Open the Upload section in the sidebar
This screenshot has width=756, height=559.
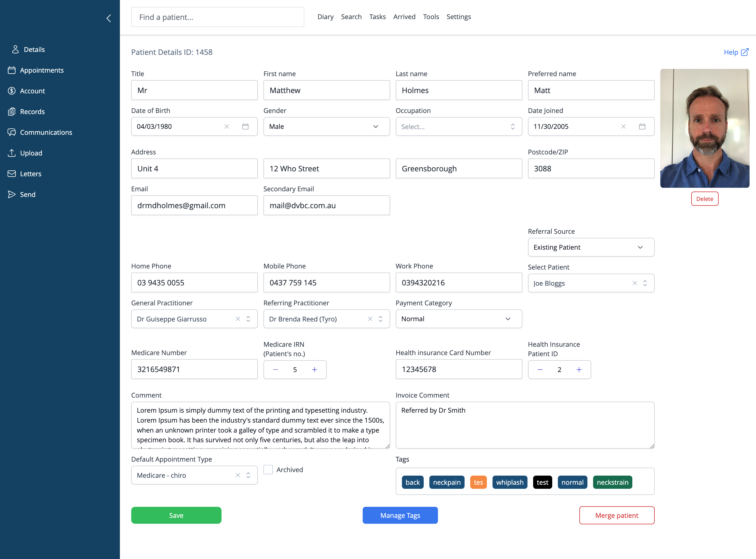(x=31, y=153)
